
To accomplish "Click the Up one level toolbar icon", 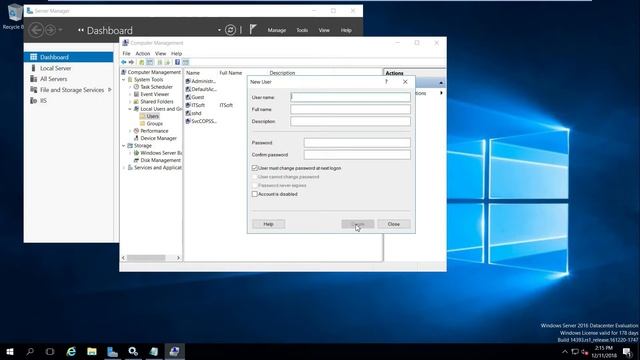I will (142, 62).
